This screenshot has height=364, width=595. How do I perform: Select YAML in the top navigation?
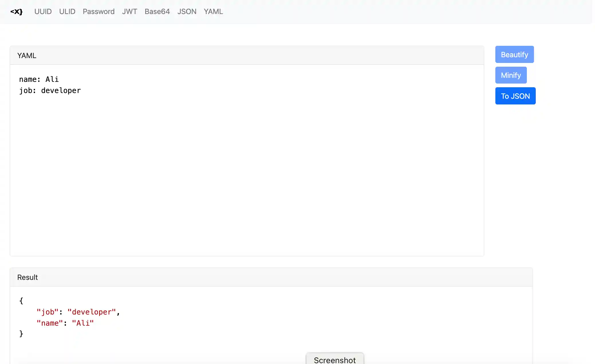[x=213, y=12]
